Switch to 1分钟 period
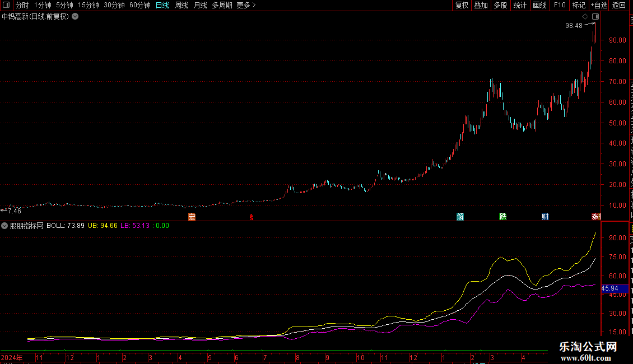 pos(43,5)
